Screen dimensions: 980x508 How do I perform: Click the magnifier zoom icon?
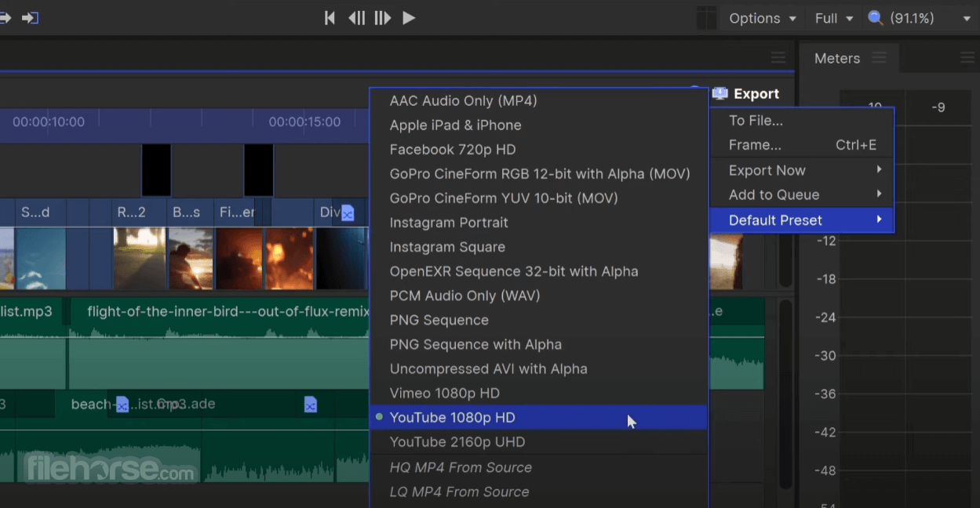click(876, 17)
